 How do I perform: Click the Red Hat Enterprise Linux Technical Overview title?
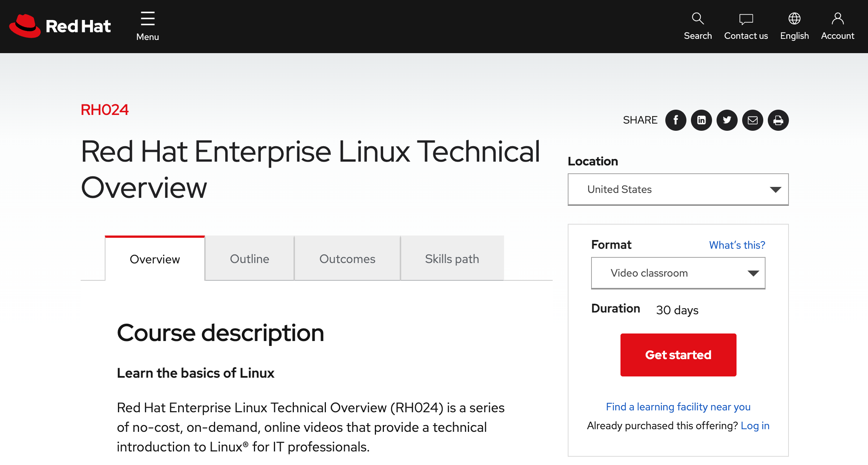pos(311,169)
